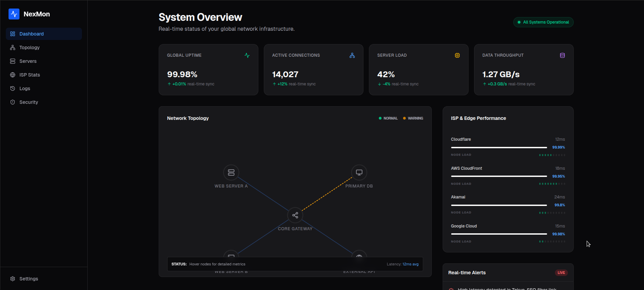Click the Web Server A node icon

(231, 172)
